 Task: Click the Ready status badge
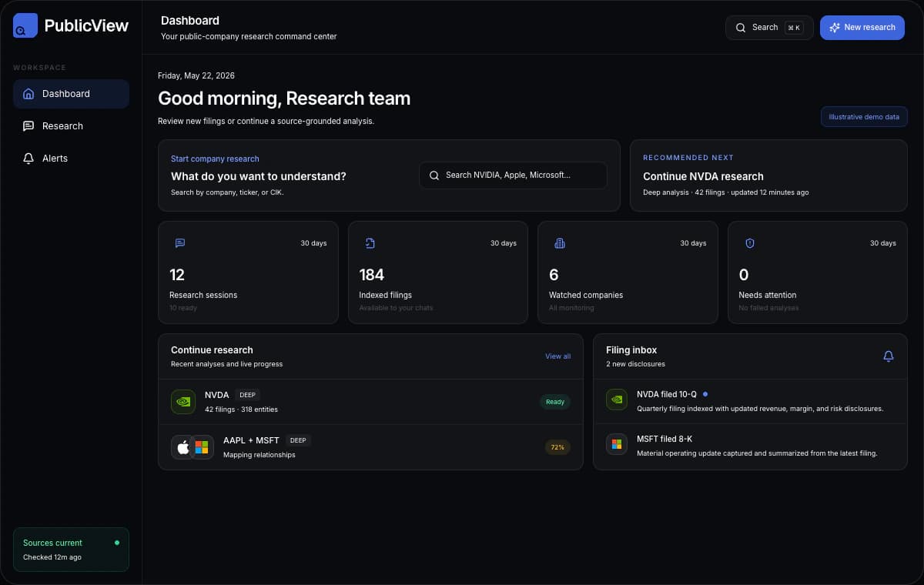pos(555,402)
